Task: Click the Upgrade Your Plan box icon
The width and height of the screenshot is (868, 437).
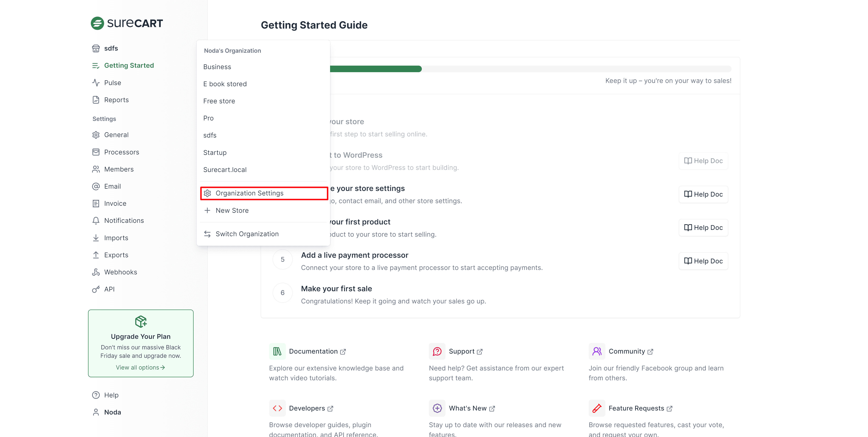Action: pyautogui.click(x=141, y=321)
